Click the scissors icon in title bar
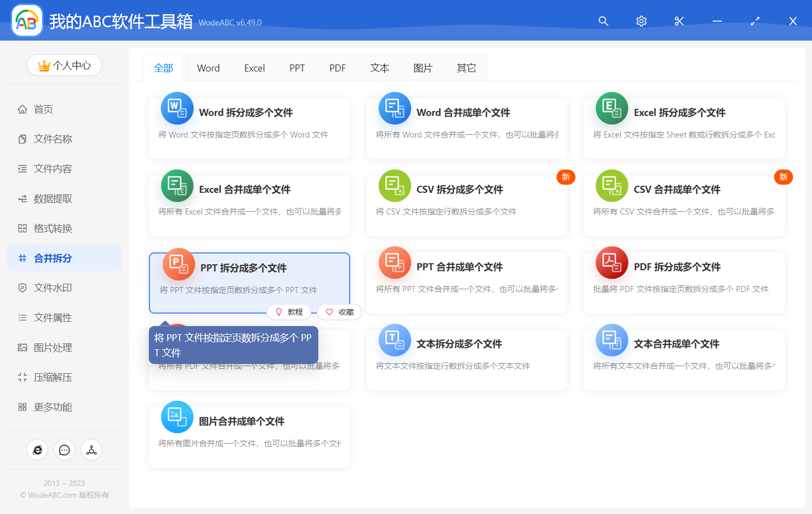 click(679, 21)
